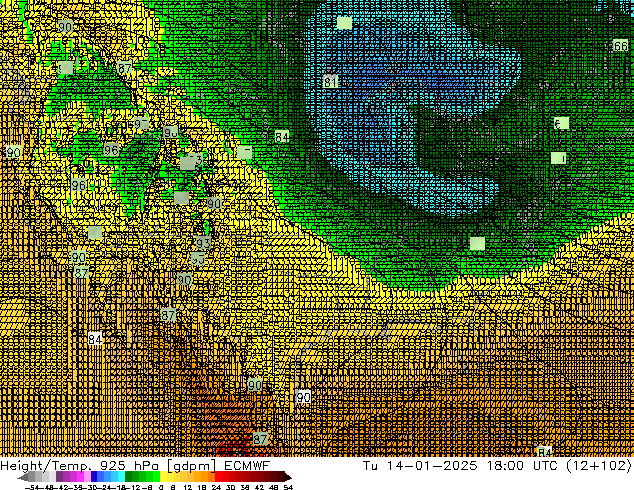Click the "UTC" timezone text

coord(546,466)
